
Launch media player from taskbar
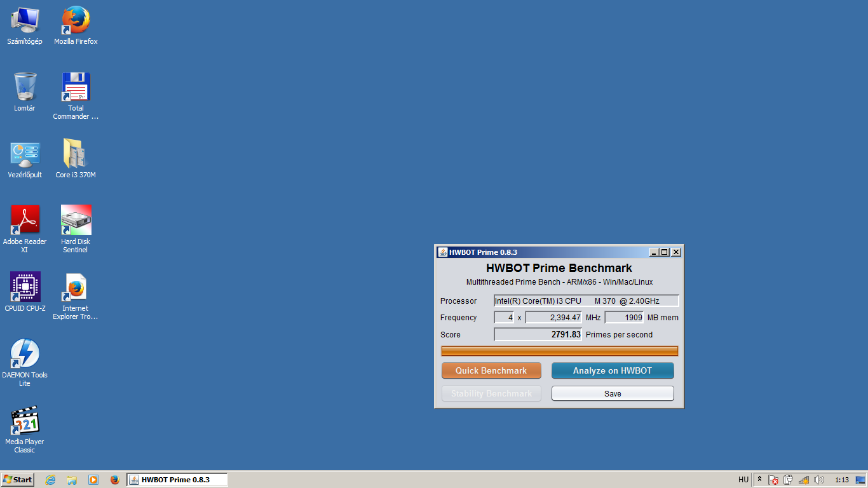(93, 480)
